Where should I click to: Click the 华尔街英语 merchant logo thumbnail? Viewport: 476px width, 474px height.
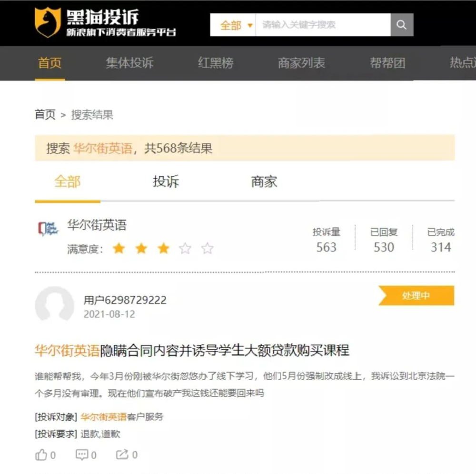pyautogui.click(x=48, y=229)
